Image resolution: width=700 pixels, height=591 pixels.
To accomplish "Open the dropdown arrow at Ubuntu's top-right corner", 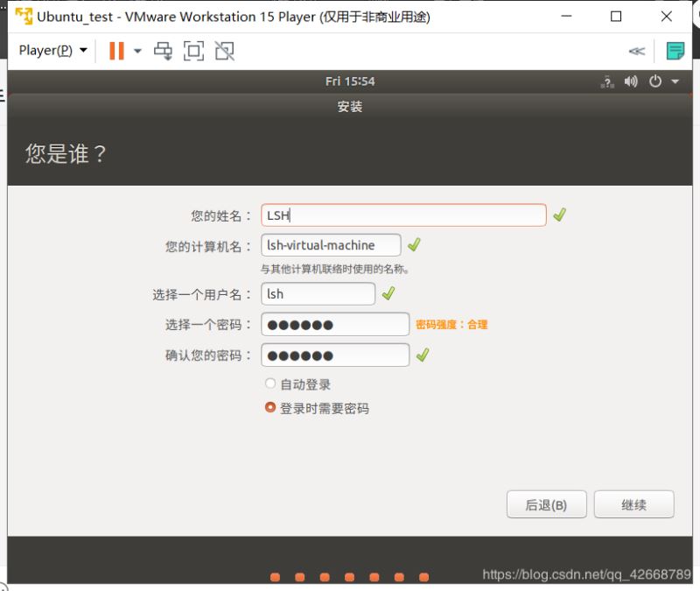I will 675,81.
